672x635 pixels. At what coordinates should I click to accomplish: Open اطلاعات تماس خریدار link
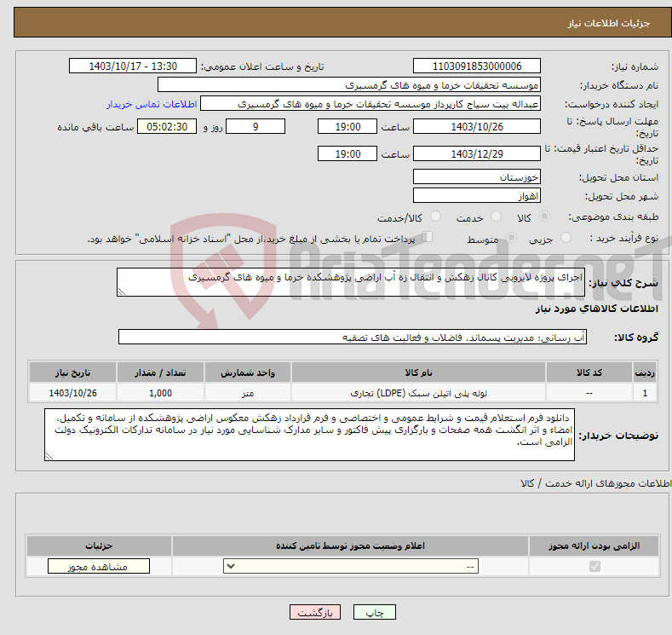click(x=152, y=104)
